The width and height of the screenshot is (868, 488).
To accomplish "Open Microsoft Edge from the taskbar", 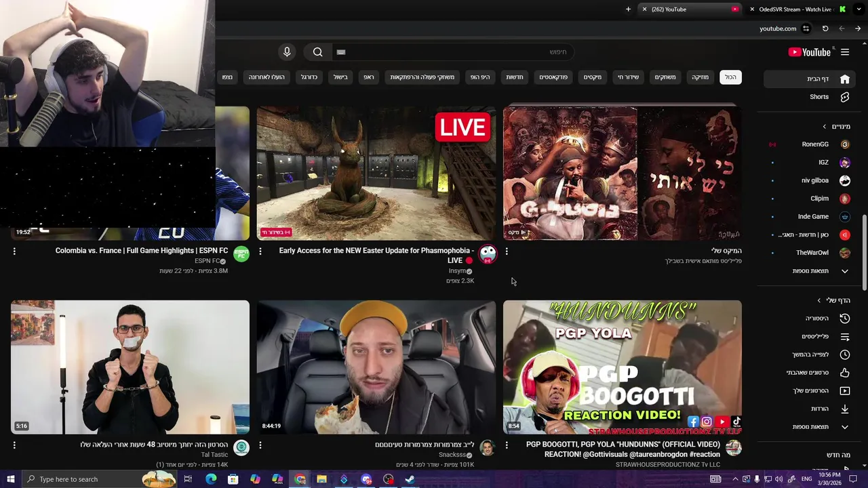I will pyautogui.click(x=211, y=479).
